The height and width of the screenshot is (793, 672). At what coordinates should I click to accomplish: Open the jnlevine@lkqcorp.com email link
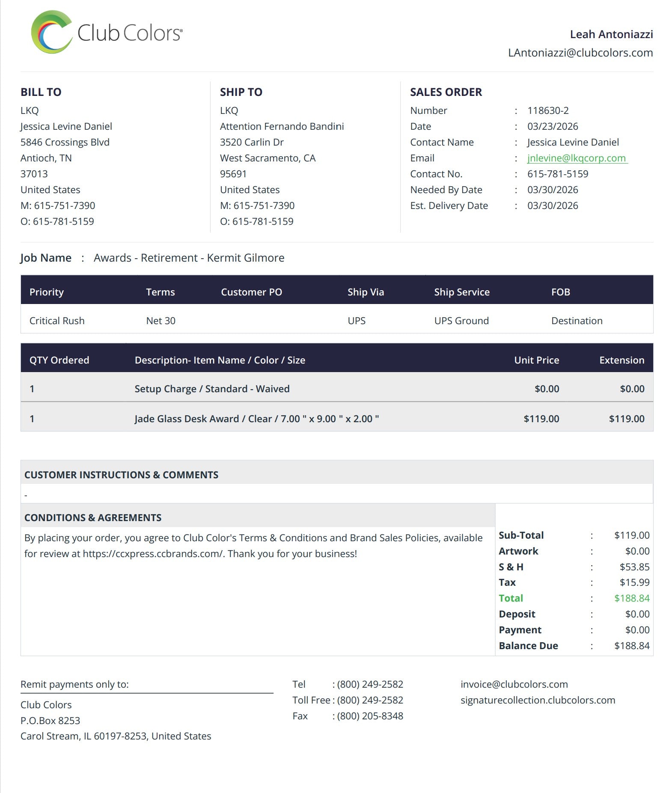coord(577,158)
